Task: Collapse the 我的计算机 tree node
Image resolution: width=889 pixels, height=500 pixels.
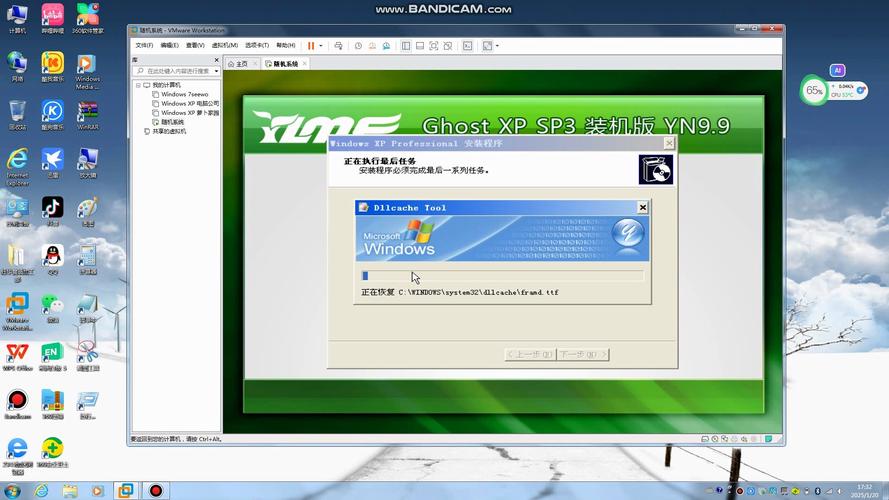Action: (138, 85)
